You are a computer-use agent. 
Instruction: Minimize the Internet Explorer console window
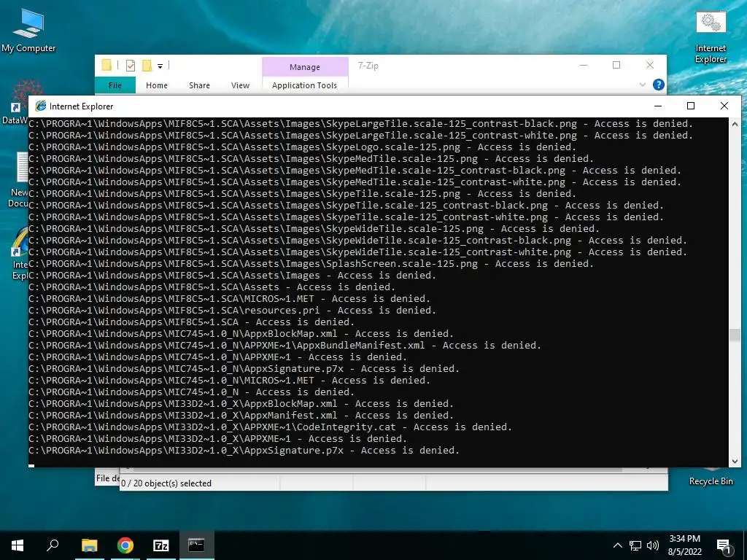pyautogui.click(x=658, y=106)
